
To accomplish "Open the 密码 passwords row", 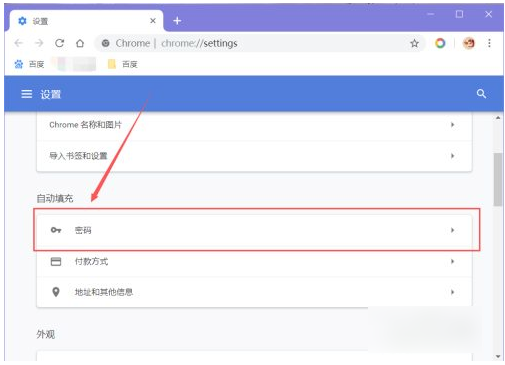I will point(254,230).
